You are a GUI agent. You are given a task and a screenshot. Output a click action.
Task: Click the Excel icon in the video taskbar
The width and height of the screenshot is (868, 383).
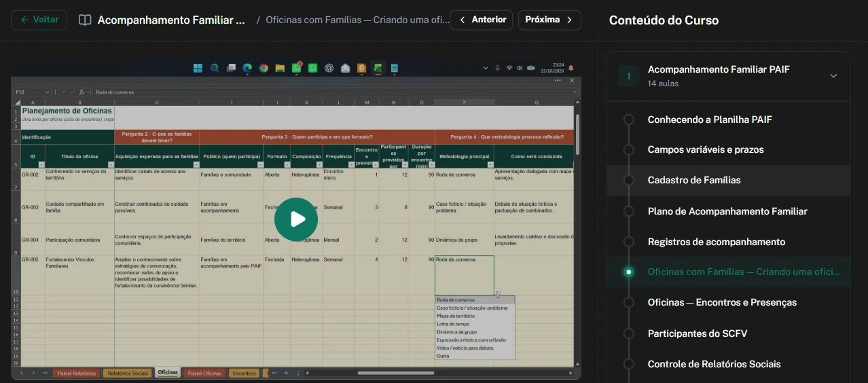coord(378,68)
